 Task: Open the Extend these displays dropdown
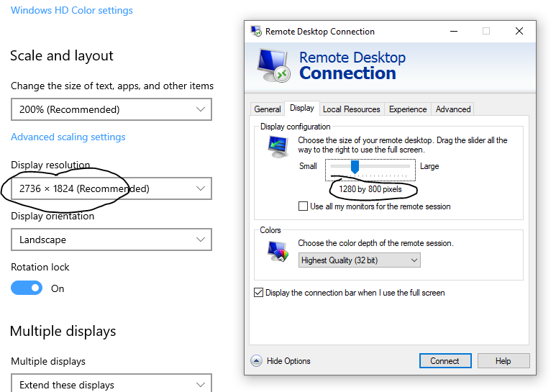coord(111,383)
